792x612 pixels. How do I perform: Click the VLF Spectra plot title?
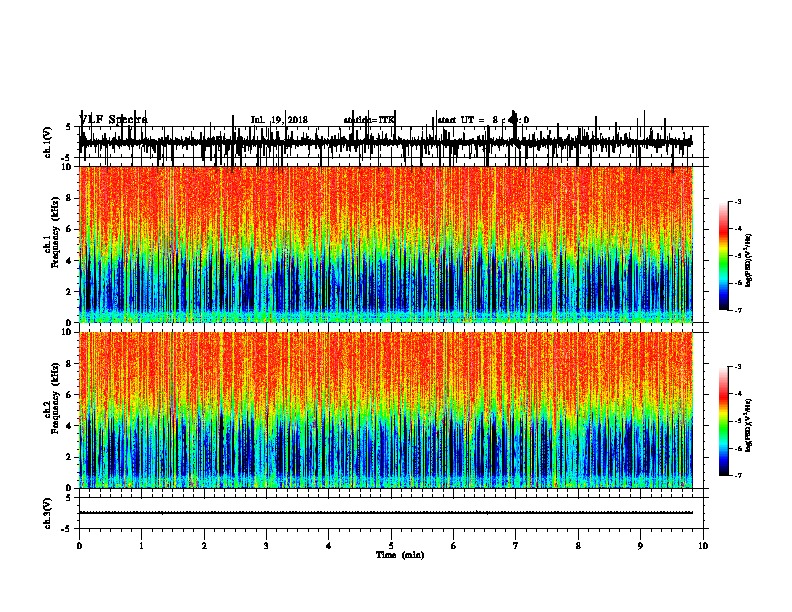114,120
